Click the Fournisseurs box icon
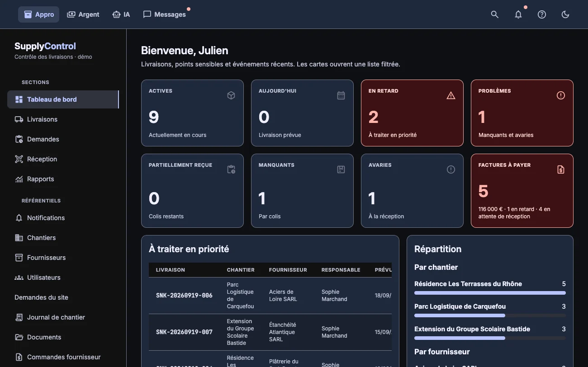588x367 pixels. point(19,258)
